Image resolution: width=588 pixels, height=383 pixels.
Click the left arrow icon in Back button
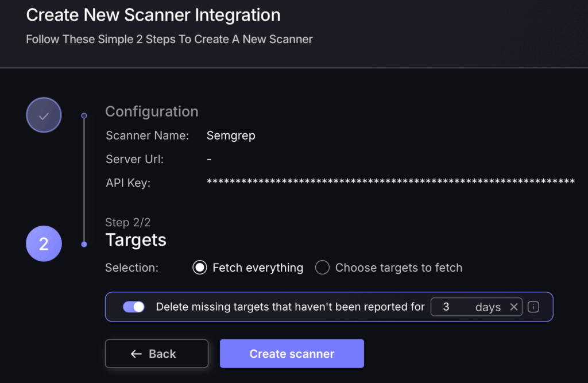[136, 354]
